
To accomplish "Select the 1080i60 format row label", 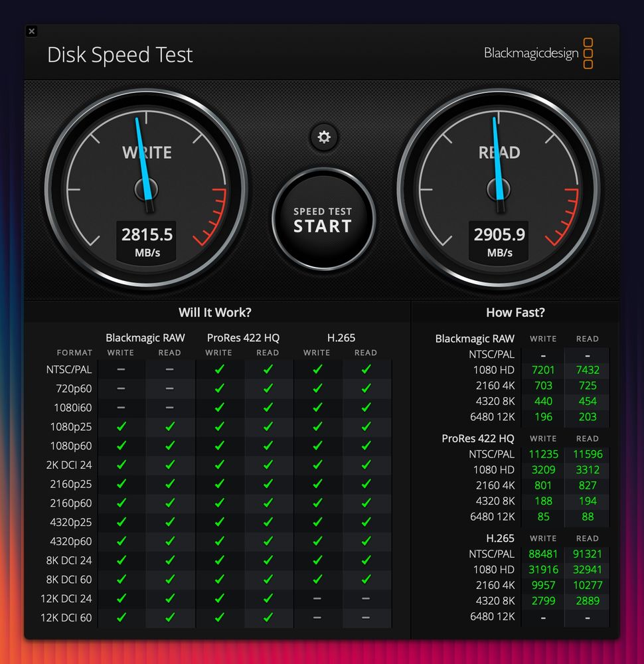I will (73, 408).
